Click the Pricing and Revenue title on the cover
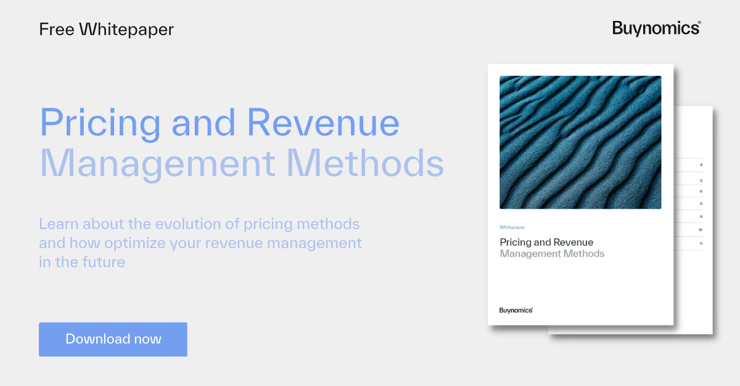Screen dimensions: 740x386 (x=547, y=242)
